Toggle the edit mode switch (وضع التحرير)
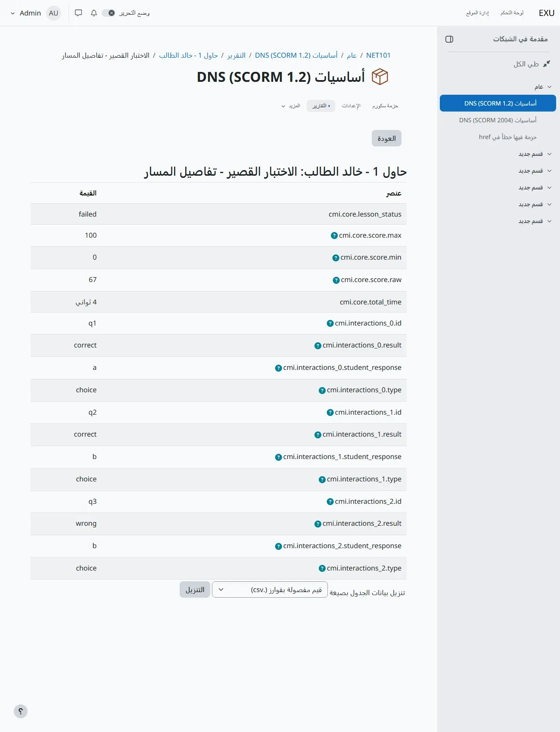Screen dimensions: 560x732 click(108, 13)
